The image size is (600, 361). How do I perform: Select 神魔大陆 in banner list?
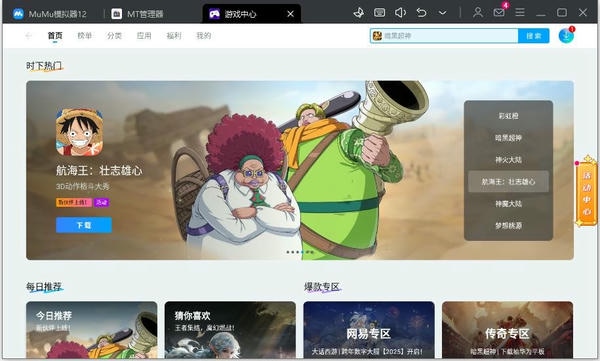coord(508,204)
